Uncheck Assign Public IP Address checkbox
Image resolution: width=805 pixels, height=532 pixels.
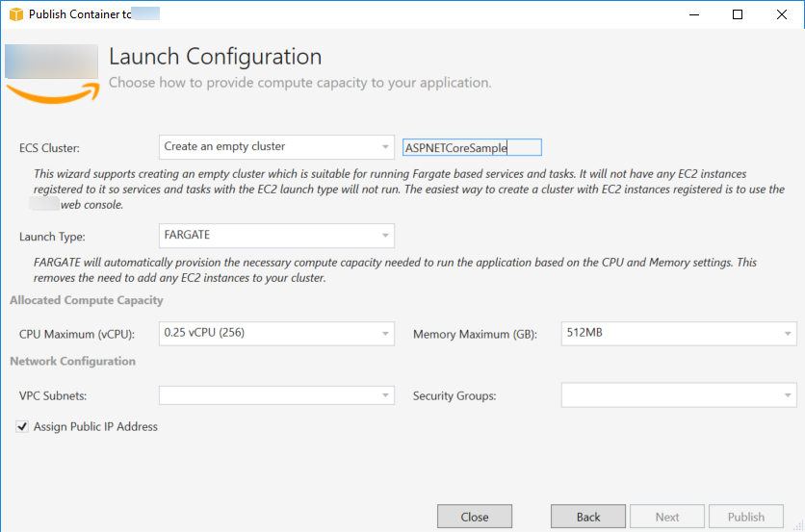[x=22, y=426]
